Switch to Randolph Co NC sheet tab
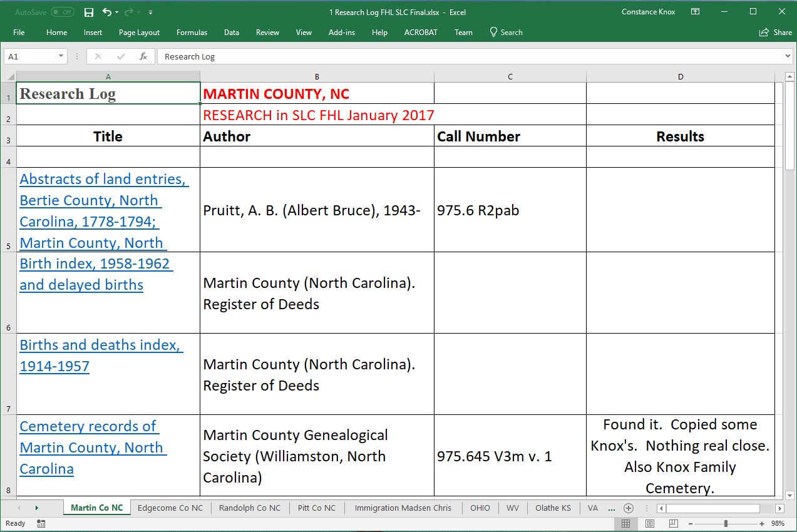Screen dimensions: 797x532 coord(250,508)
